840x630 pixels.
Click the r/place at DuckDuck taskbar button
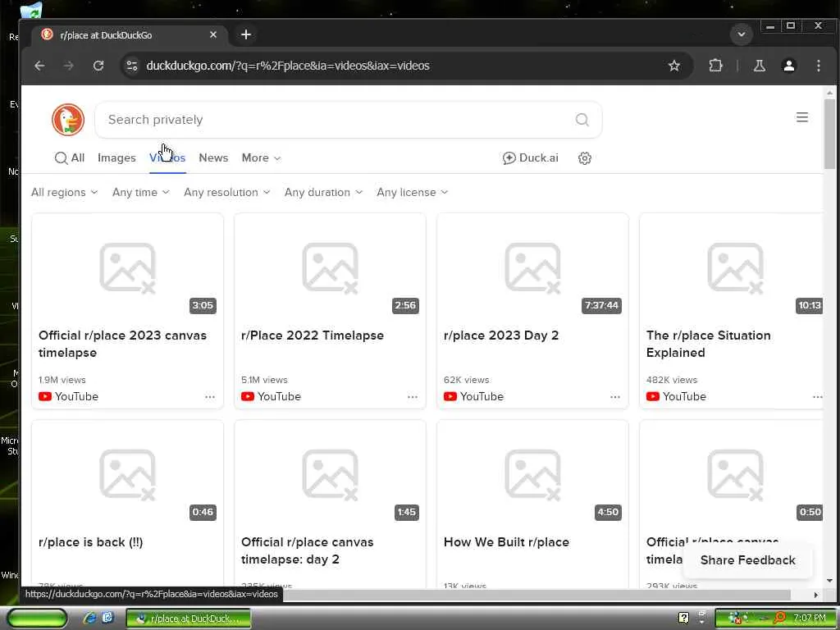pyautogui.click(x=188, y=619)
